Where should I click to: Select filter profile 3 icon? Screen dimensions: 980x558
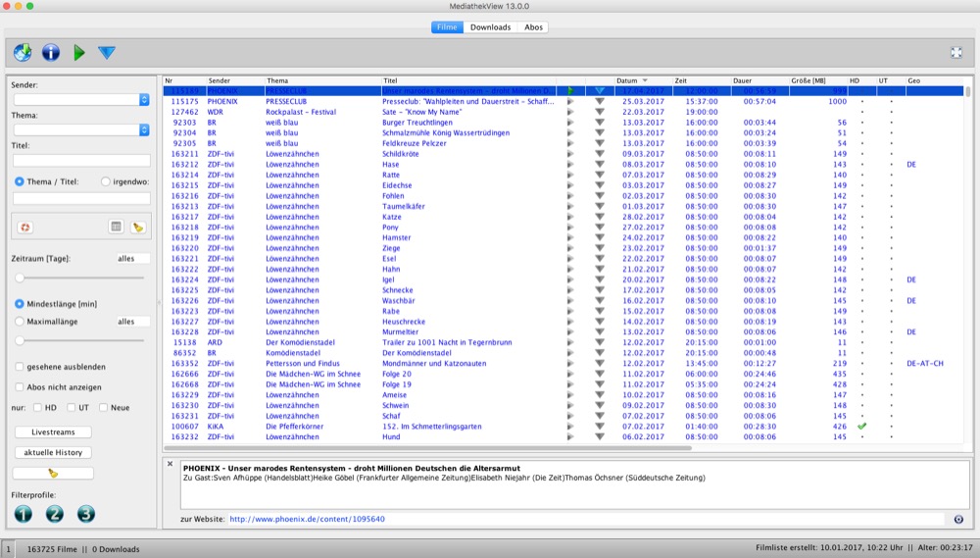(85, 514)
